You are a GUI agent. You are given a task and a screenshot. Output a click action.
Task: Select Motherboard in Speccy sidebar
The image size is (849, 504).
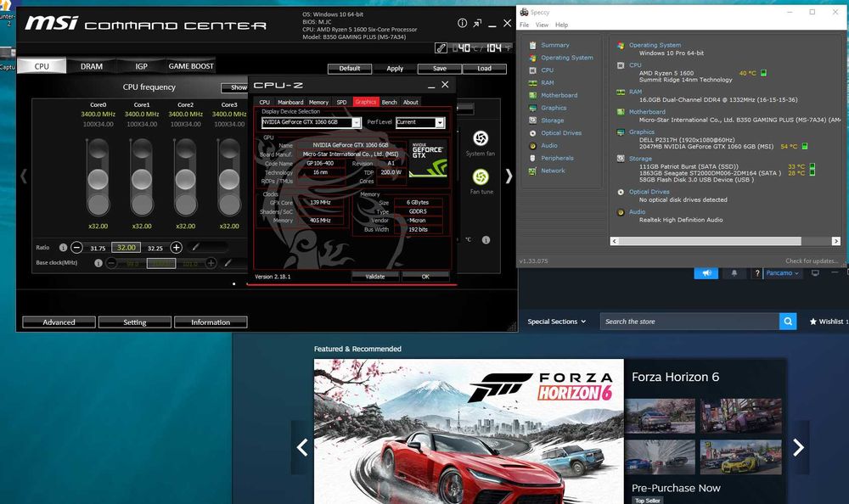559,95
